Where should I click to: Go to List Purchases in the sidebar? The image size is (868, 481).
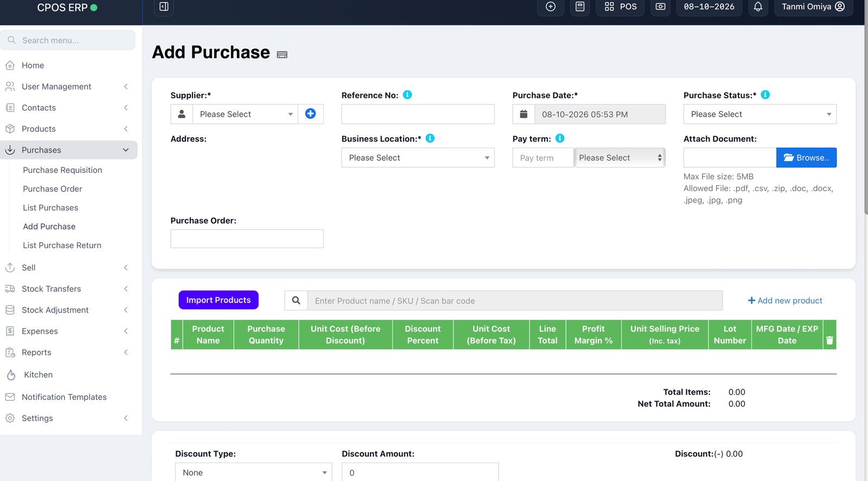(50, 208)
